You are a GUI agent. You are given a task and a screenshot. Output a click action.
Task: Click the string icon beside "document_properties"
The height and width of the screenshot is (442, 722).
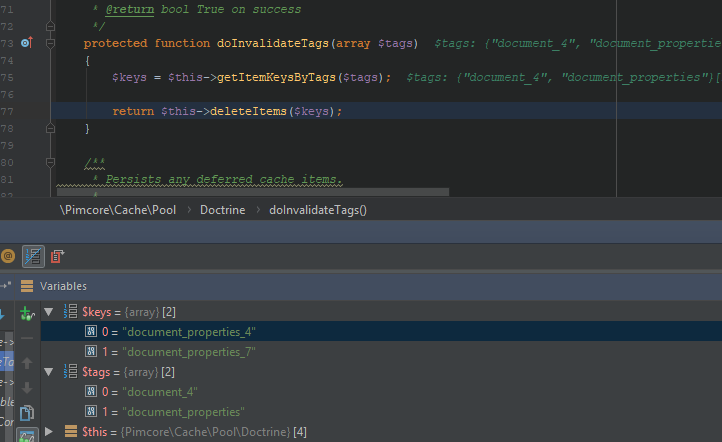click(x=91, y=412)
